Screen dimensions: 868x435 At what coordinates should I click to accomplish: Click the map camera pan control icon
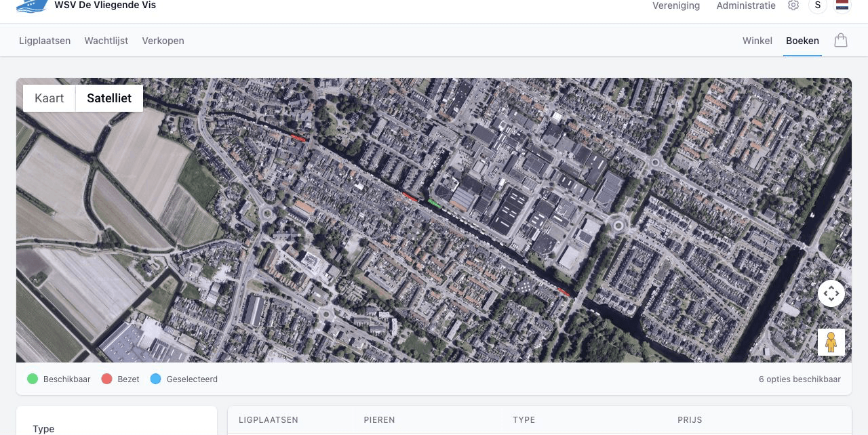[x=831, y=293]
